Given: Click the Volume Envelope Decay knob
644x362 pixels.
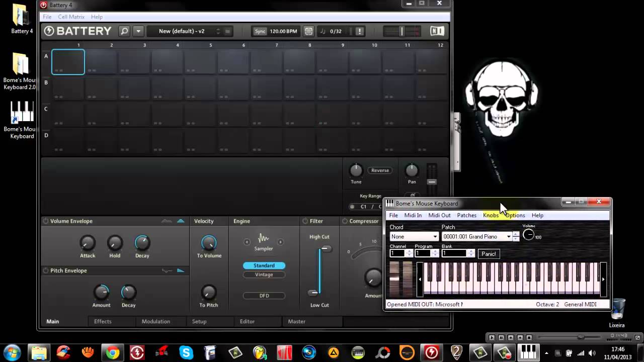Looking at the screenshot, I should (x=142, y=243).
